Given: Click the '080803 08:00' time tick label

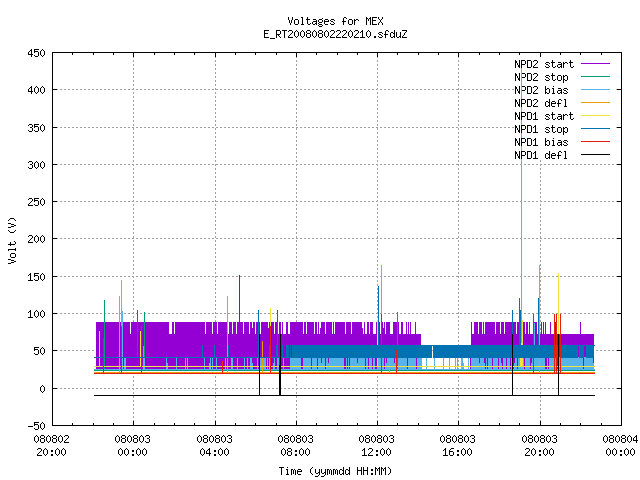Looking at the screenshot, I should coord(296,446).
